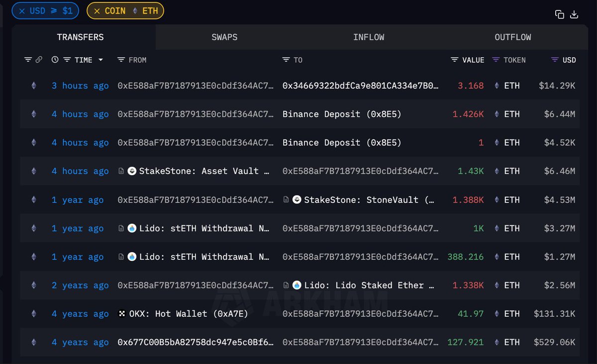This screenshot has height=364, width=597.
Task: Open the StakeStone: StoneVault recipient
Action: pyautogui.click(x=369, y=199)
